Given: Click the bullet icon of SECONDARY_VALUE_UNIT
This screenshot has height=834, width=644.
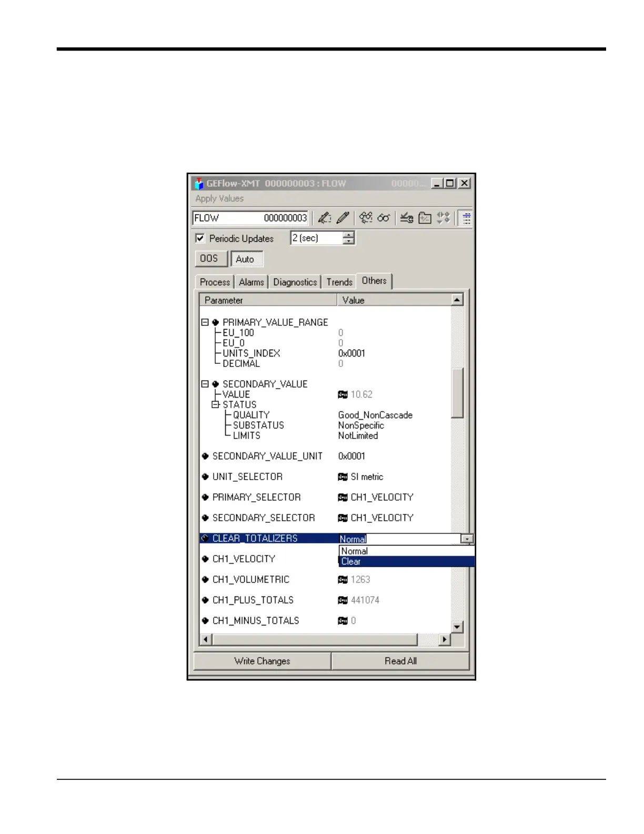Looking at the screenshot, I should pos(205,456).
